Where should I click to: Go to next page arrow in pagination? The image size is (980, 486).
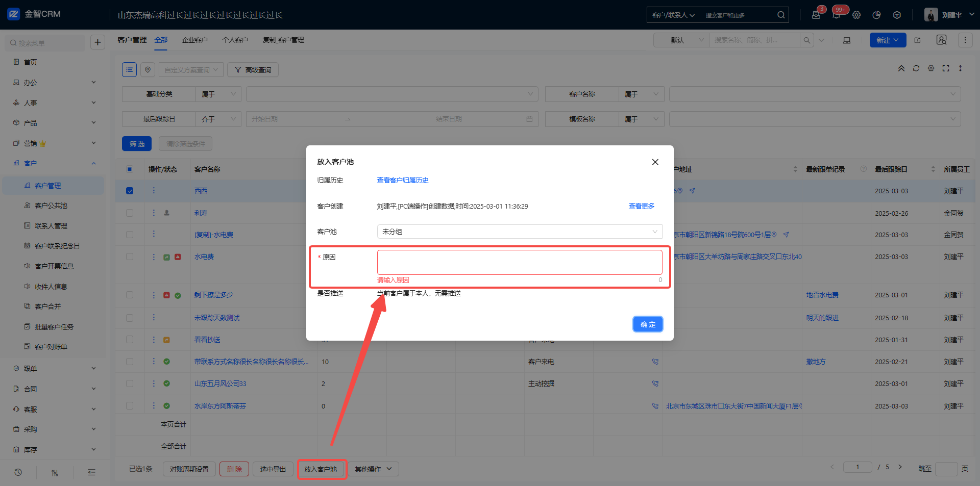(900, 467)
